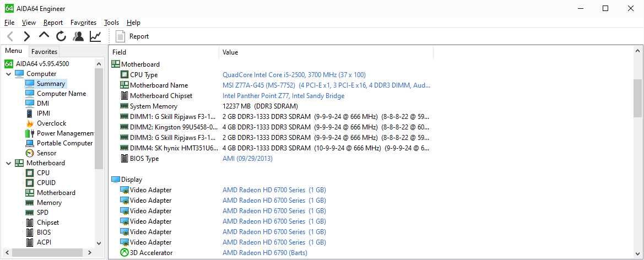Viewport: 644px width, 260px height.
Task: Open the Tools menu
Action: click(111, 23)
